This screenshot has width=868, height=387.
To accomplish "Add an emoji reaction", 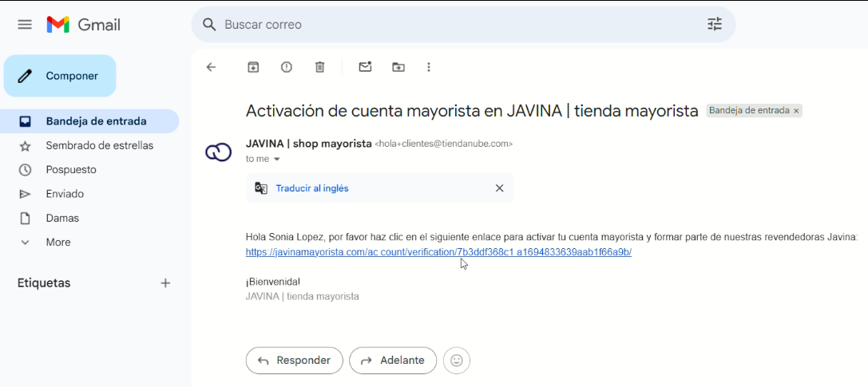I will click(457, 361).
